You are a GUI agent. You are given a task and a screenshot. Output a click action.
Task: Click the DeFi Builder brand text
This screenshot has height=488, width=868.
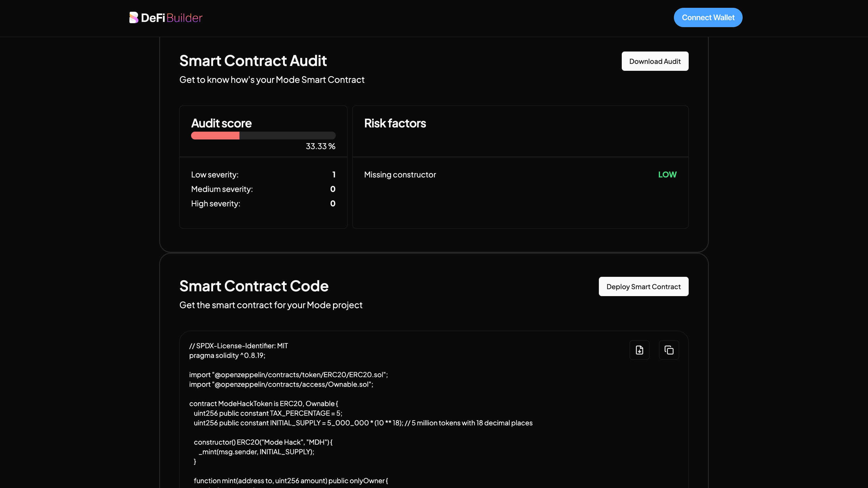[171, 17]
